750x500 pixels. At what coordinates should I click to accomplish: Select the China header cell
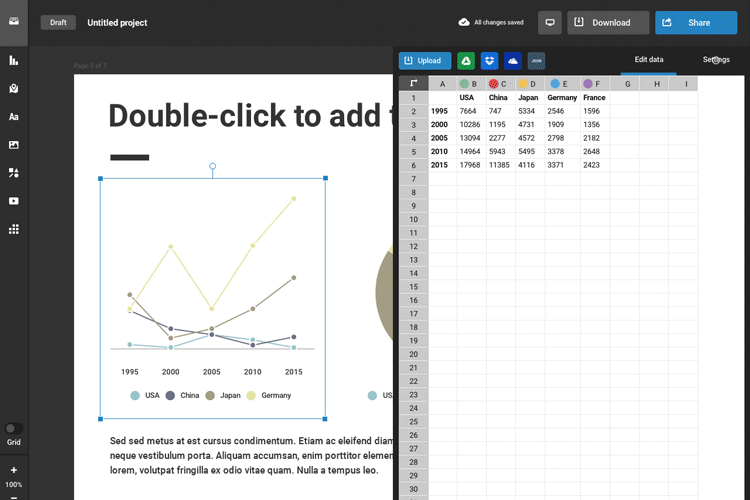coord(501,98)
